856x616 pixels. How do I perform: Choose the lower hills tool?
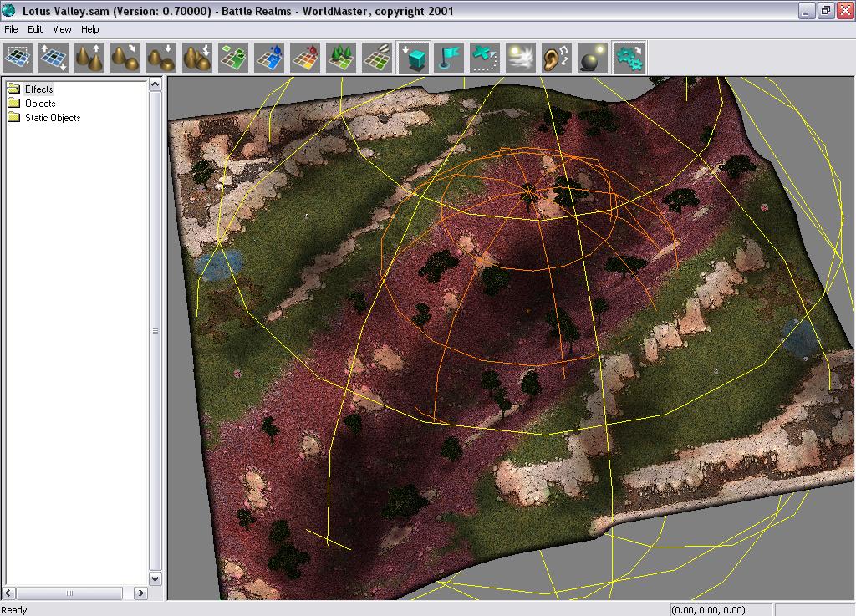(161, 58)
